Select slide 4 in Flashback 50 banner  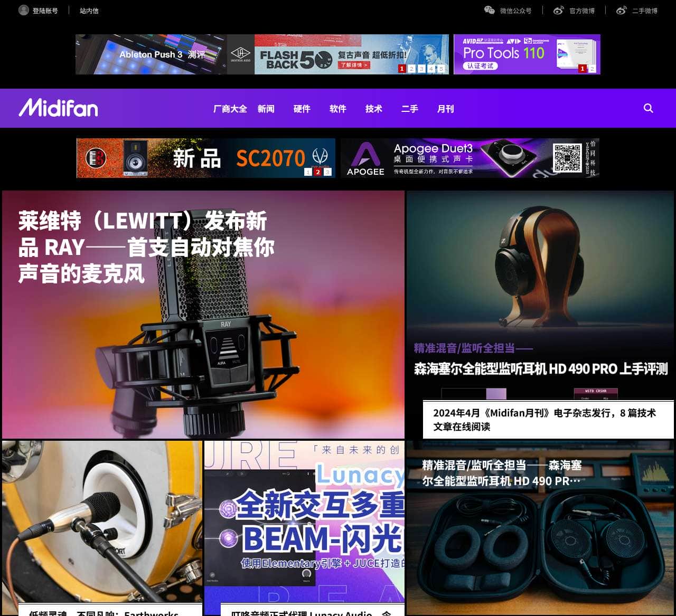(x=431, y=69)
